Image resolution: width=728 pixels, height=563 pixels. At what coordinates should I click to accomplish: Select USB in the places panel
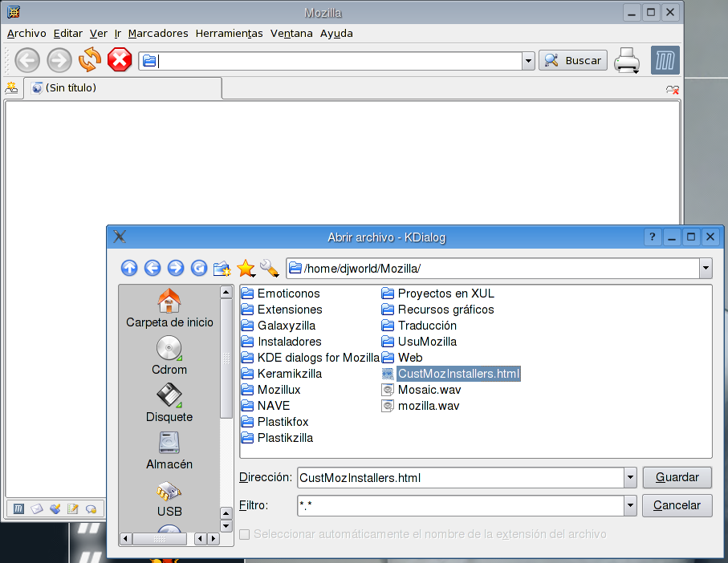point(169,500)
